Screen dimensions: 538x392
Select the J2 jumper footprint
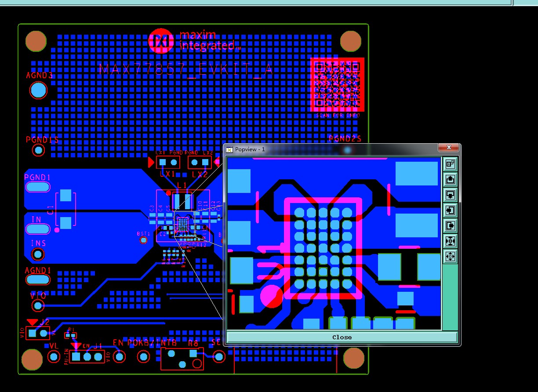pos(38,333)
